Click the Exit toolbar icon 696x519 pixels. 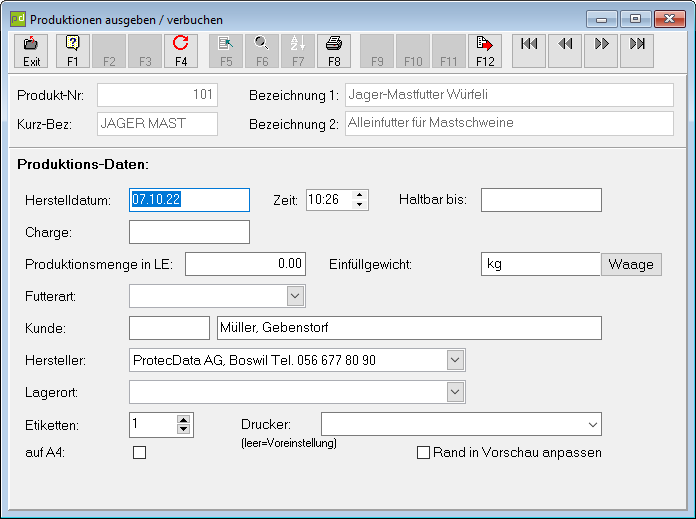pyautogui.click(x=31, y=51)
